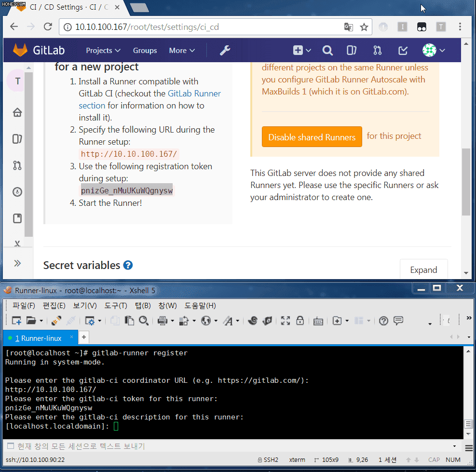The image size is (476, 472).
Task: Close the CI / CD Settings browser tab
Action: (x=117, y=7)
